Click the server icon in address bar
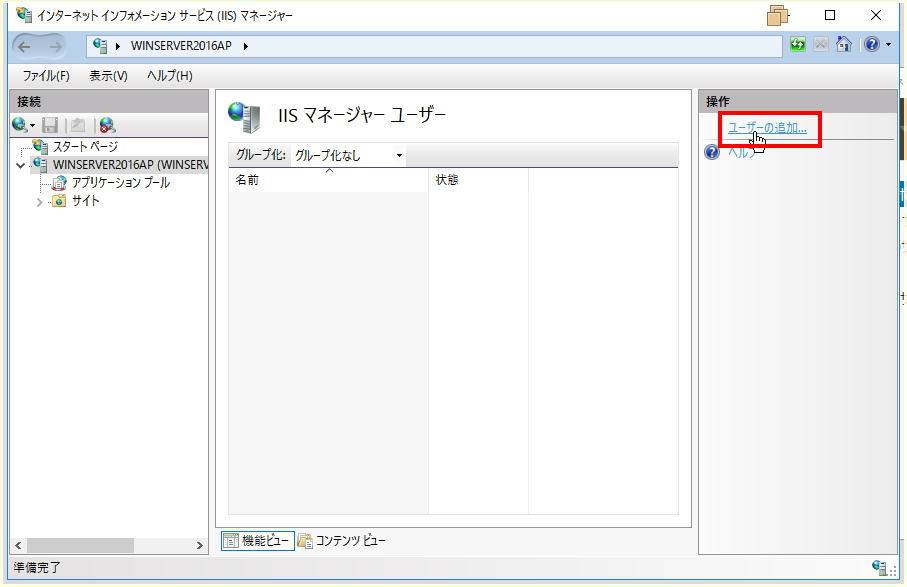The image size is (907, 587). pos(100,46)
